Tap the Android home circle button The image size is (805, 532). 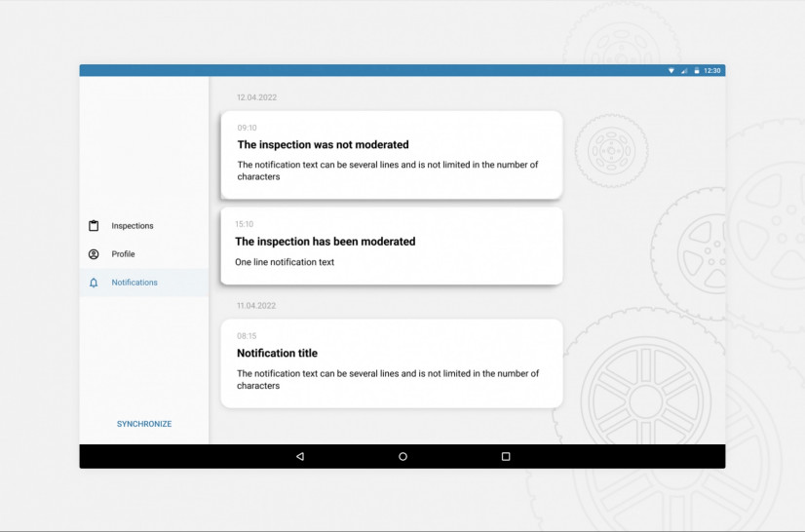402,456
